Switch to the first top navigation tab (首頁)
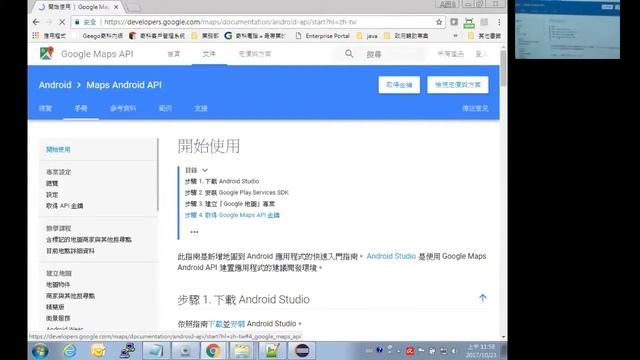640x360 pixels. [x=174, y=54]
